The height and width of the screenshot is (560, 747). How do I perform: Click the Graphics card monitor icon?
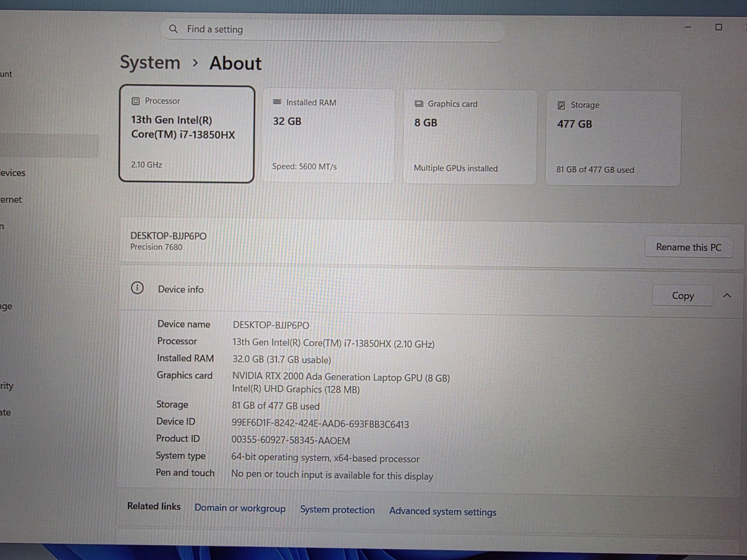coord(419,104)
